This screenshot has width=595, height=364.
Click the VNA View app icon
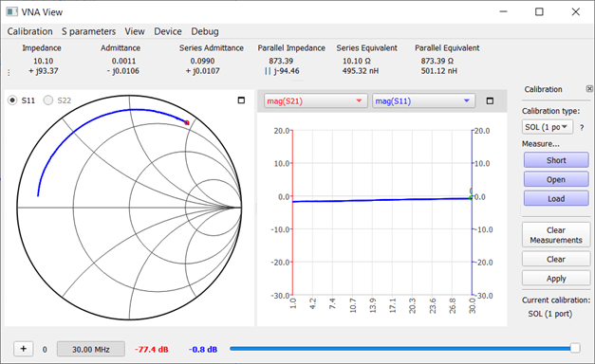click(x=11, y=11)
